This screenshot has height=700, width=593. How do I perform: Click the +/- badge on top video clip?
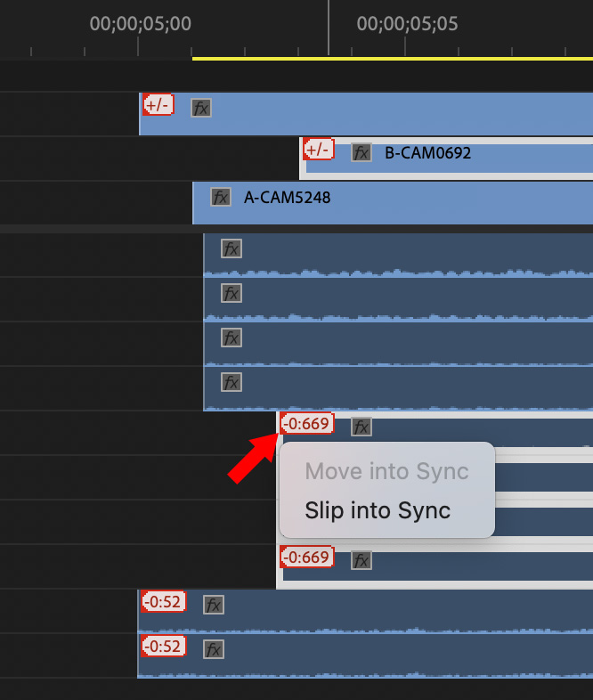[158, 104]
